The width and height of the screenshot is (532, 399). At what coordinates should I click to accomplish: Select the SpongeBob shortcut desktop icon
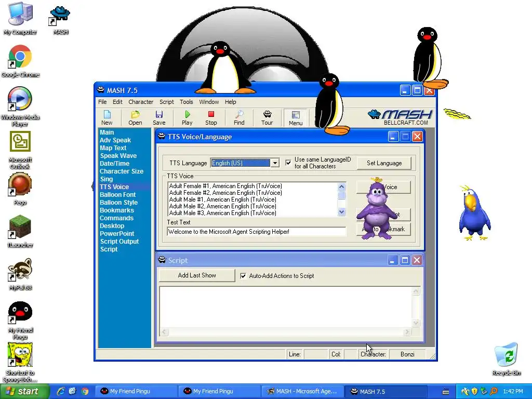[x=20, y=362]
